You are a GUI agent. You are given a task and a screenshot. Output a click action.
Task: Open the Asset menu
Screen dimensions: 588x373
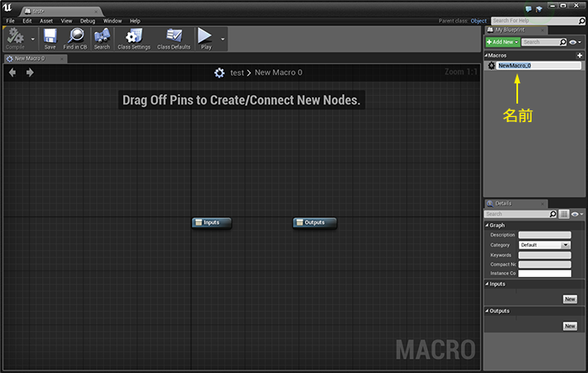click(46, 21)
